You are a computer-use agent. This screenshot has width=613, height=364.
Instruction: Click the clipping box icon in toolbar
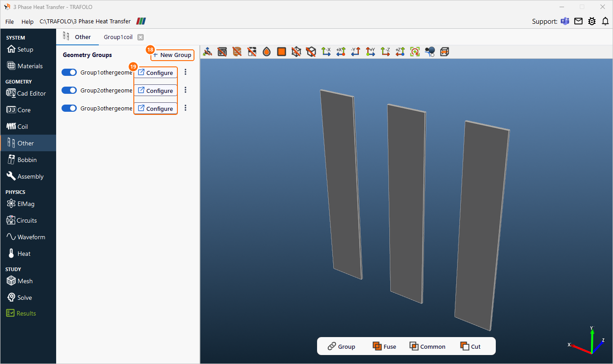[445, 52]
